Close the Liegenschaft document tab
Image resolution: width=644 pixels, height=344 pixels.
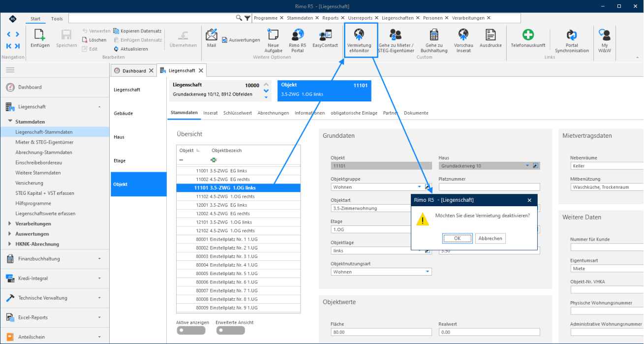[x=201, y=70]
